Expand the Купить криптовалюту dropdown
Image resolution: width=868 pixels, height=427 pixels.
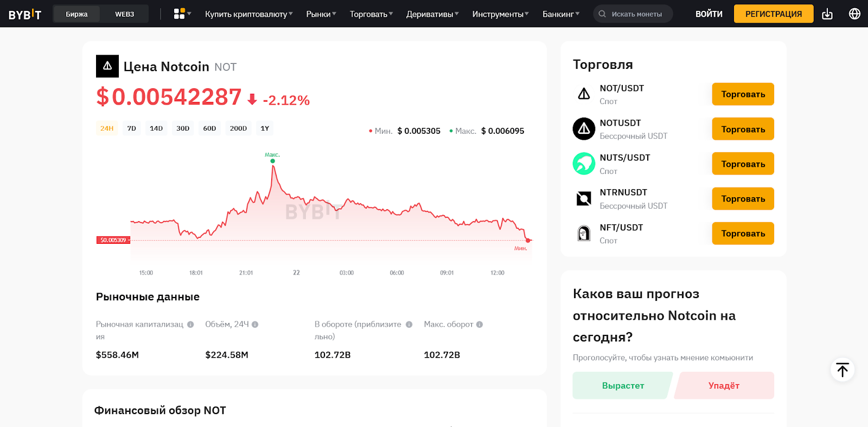click(x=248, y=14)
